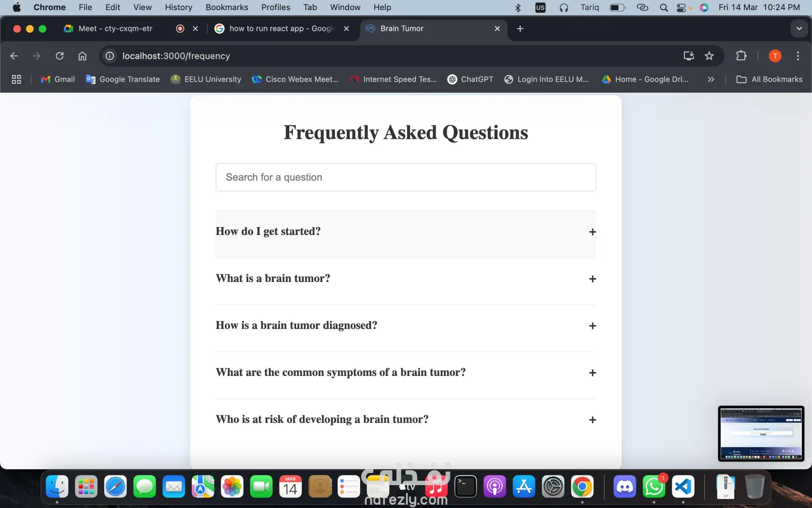Open Chrome three-dot menu
The image size is (812, 508).
point(798,56)
